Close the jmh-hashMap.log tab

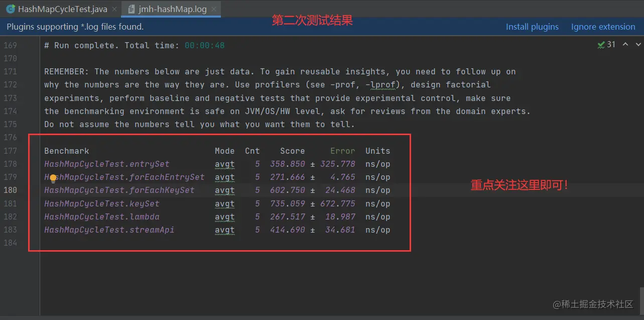point(214,10)
